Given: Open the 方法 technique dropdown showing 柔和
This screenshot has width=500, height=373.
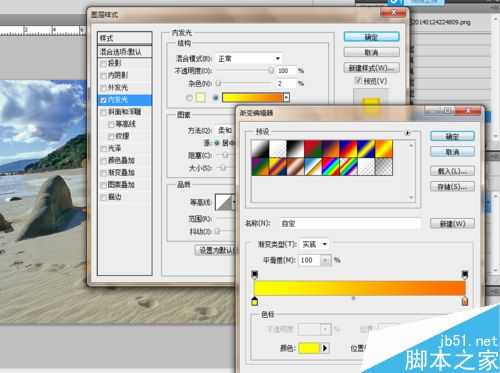Looking at the screenshot, I should 226,130.
